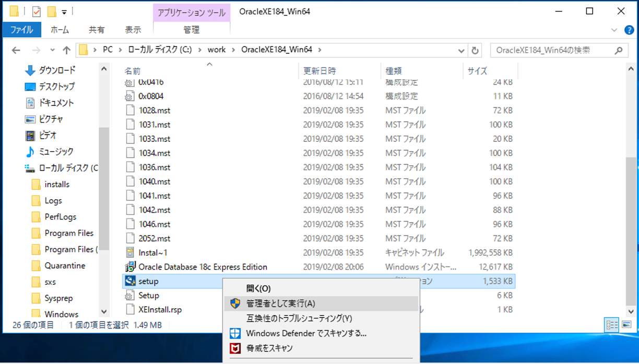Go up one level with the up arrow
Viewport: 639px width, 364px height.
[x=66, y=50]
